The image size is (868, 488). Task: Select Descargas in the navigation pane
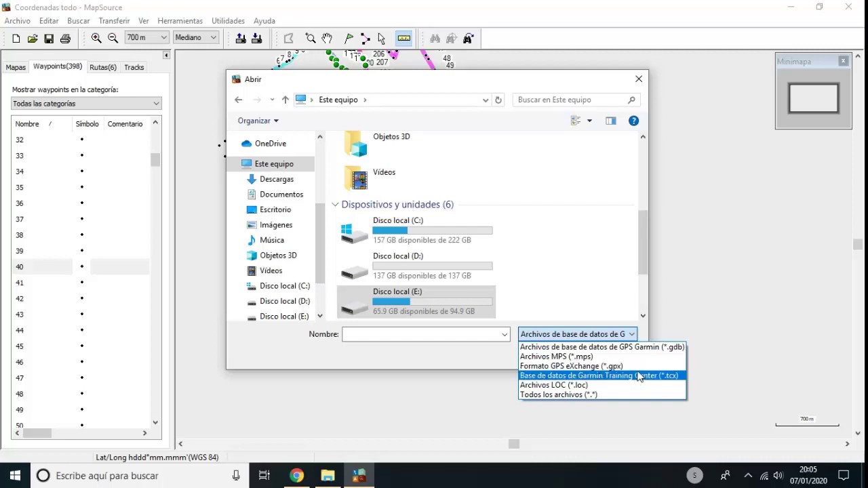[277, 179]
